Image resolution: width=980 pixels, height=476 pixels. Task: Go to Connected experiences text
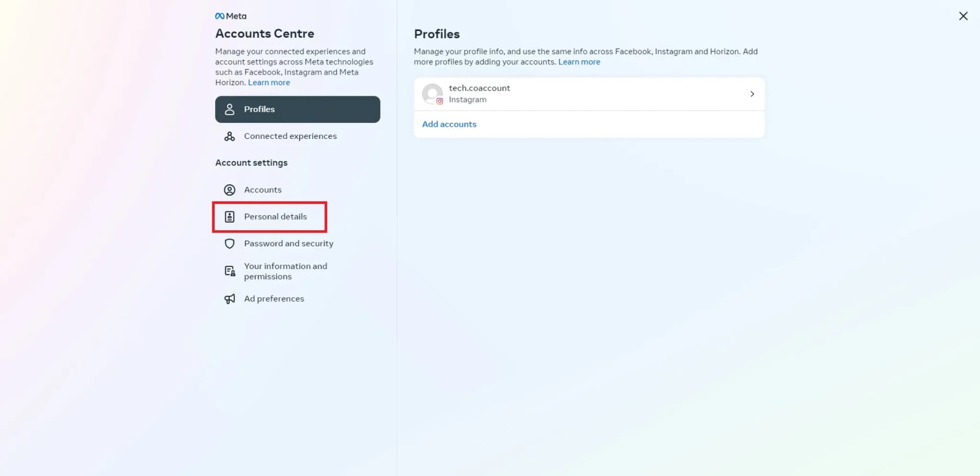tap(290, 136)
